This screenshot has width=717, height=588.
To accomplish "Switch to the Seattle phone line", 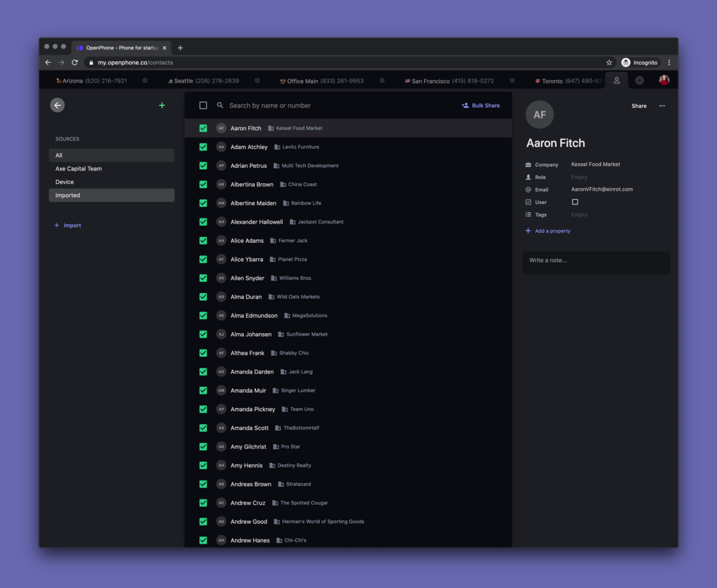I will [204, 81].
